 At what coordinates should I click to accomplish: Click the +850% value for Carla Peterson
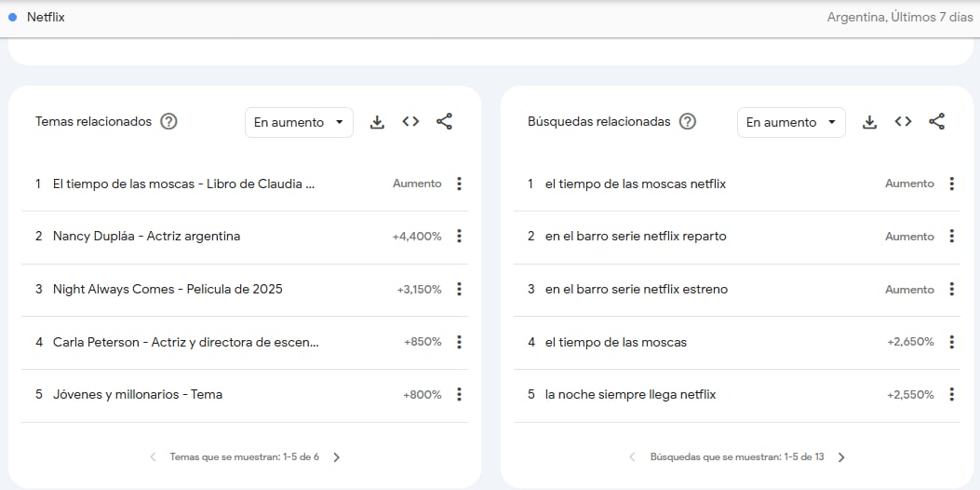coord(423,342)
